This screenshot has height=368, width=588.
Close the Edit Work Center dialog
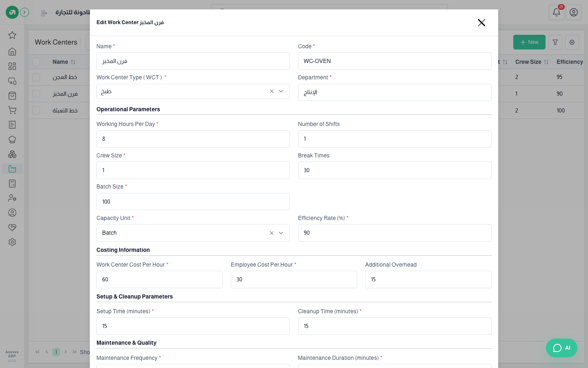click(x=481, y=22)
